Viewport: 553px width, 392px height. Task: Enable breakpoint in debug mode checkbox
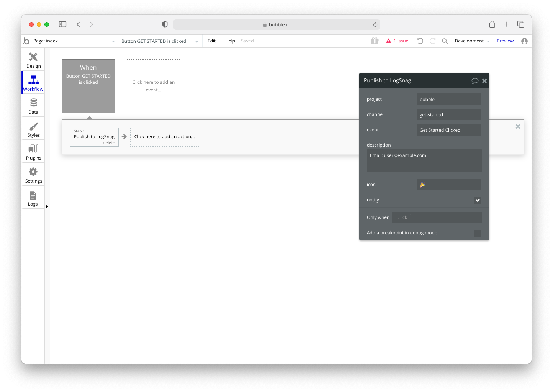pos(478,233)
